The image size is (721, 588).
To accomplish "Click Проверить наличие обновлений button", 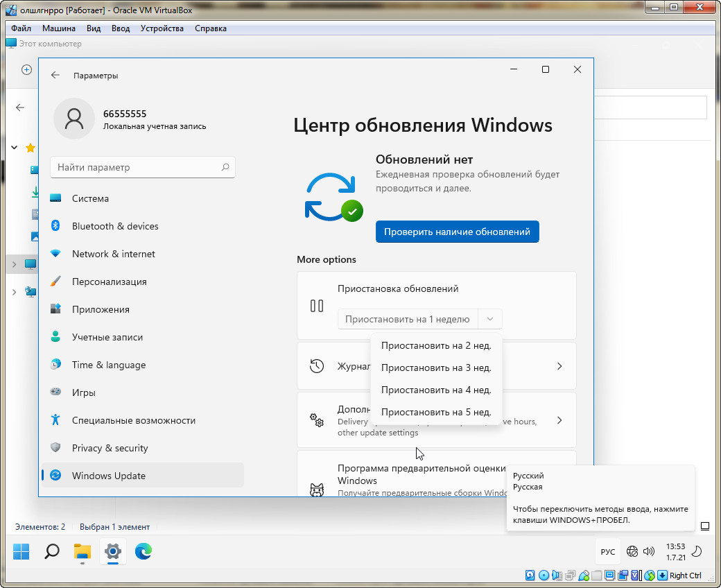I will click(x=457, y=232).
